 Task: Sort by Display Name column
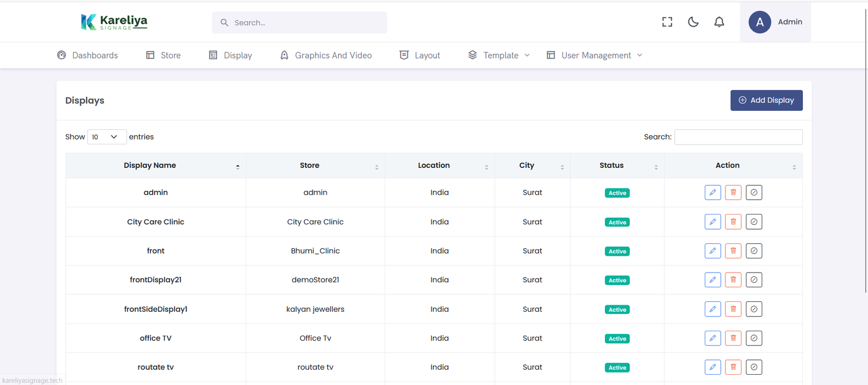tap(156, 166)
